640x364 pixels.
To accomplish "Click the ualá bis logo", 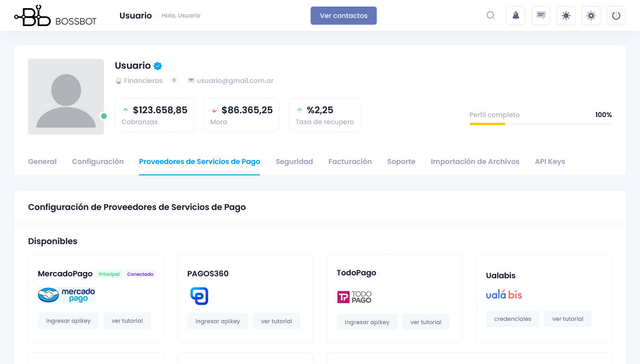I will (504, 295).
